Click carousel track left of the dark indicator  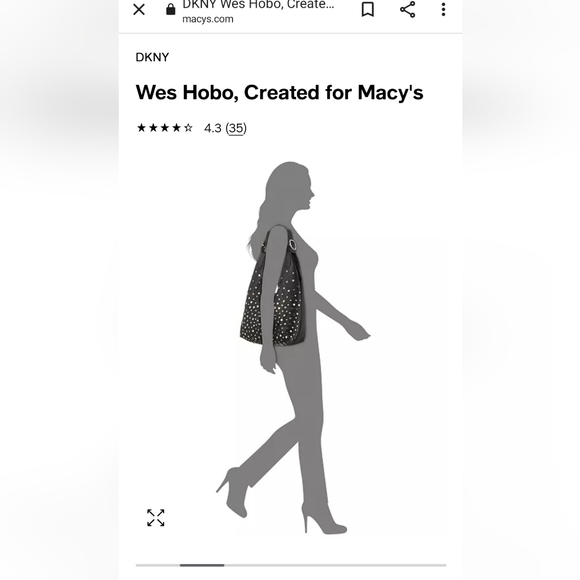pyautogui.click(x=158, y=565)
